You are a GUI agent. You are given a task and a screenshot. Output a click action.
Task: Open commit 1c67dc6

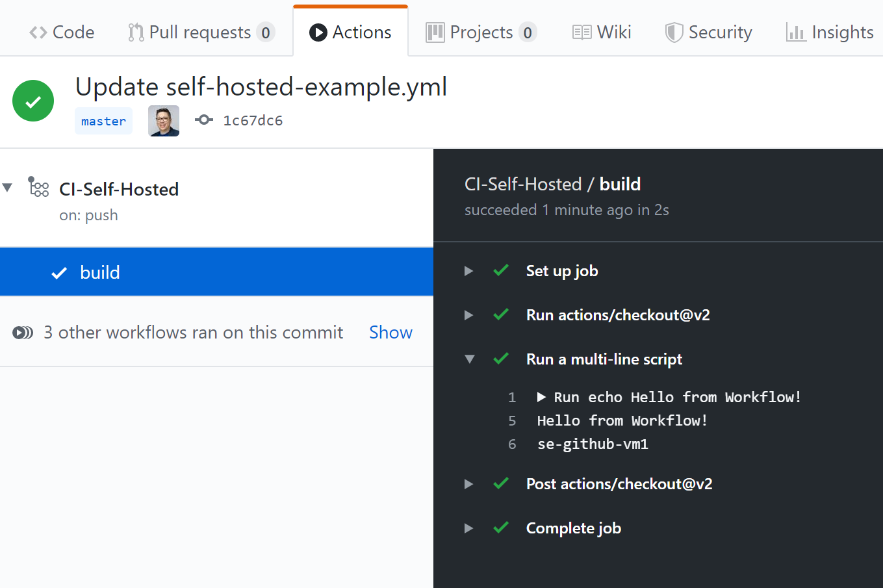tap(253, 120)
